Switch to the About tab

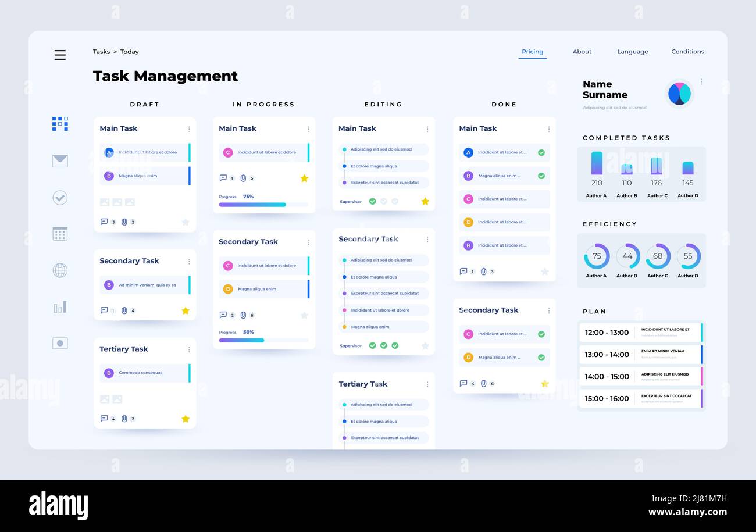coord(582,52)
